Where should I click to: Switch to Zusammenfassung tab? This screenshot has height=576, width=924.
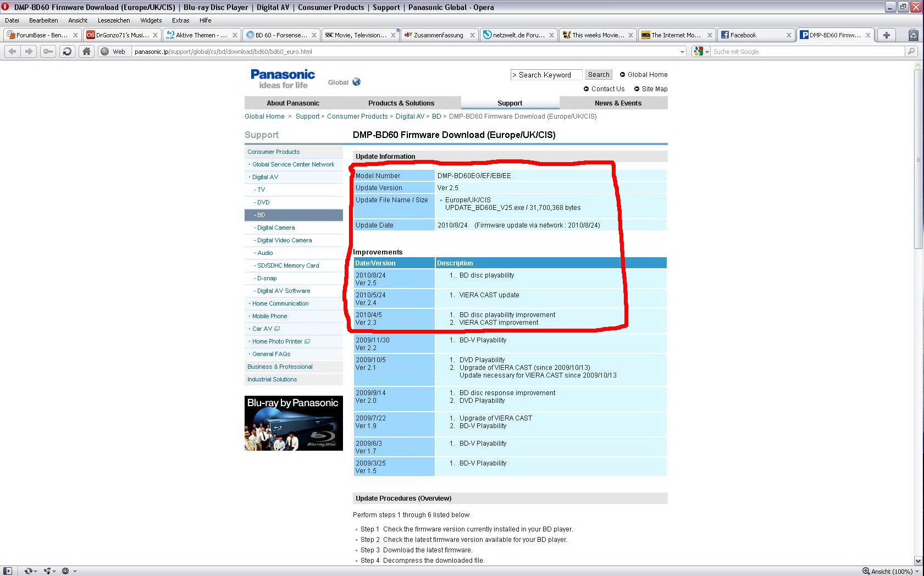(x=439, y=35)
